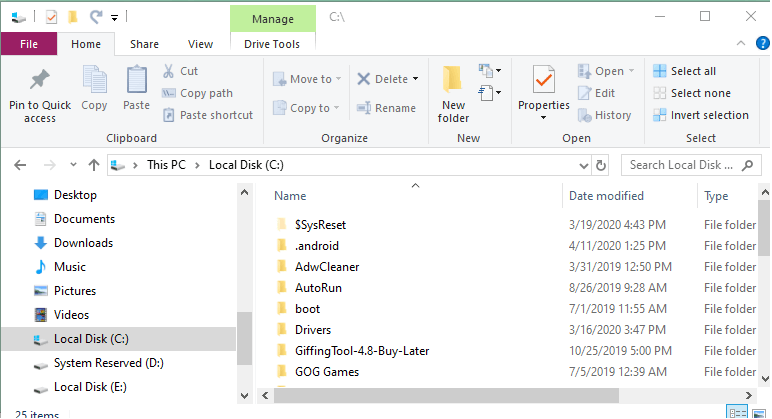This screenshot has height=419, width=772.
Task: Click Pin to Quick access icon
Action: [x=39, y=79]
